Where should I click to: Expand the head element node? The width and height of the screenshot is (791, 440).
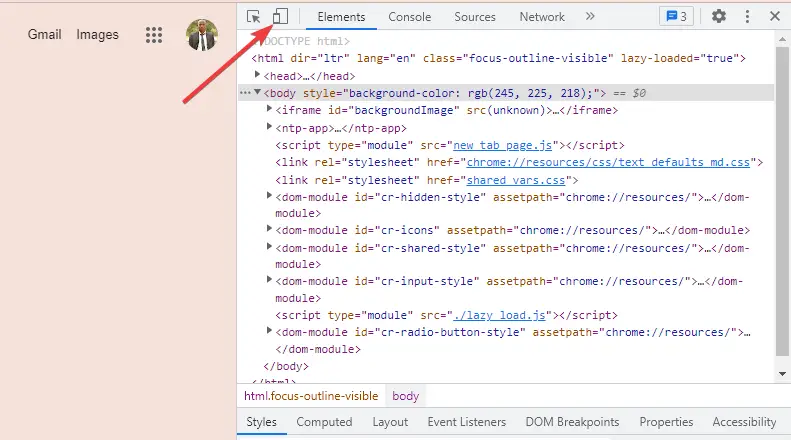pyautogui.click(x=257, y=75)
